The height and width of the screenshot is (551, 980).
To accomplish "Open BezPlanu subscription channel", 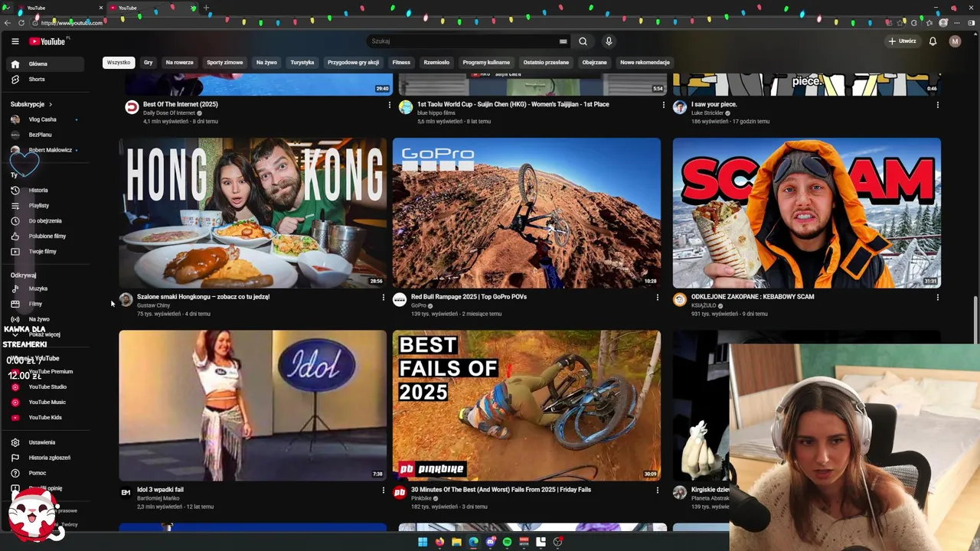I will coord(45,135).
